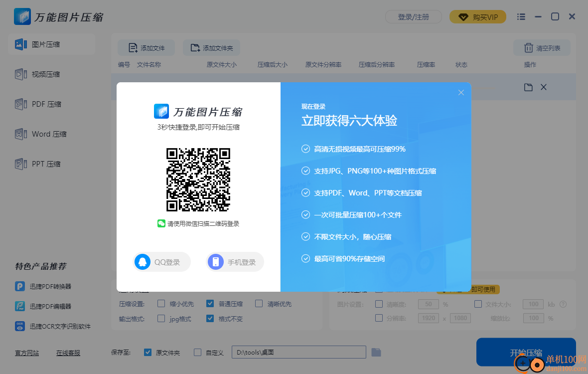Enable 清晰优先 checkbox
The height and width of the screenshot is (374, 588).
[259, 304]
